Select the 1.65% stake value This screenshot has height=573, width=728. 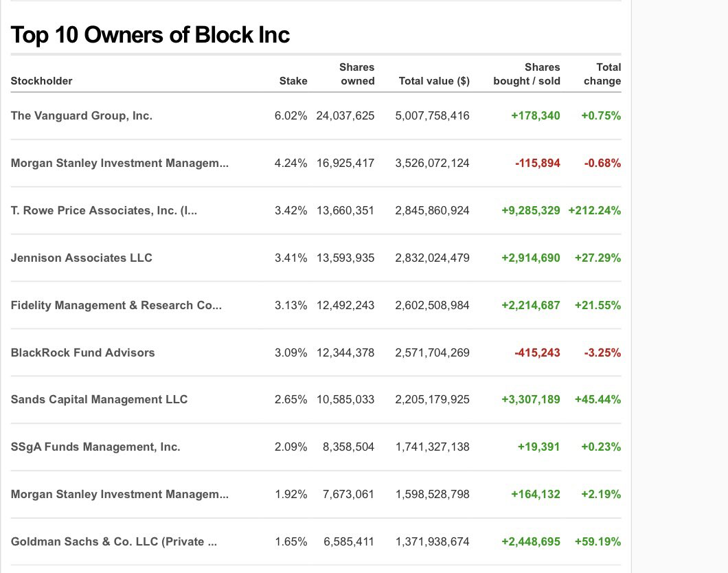click(291, 541)
